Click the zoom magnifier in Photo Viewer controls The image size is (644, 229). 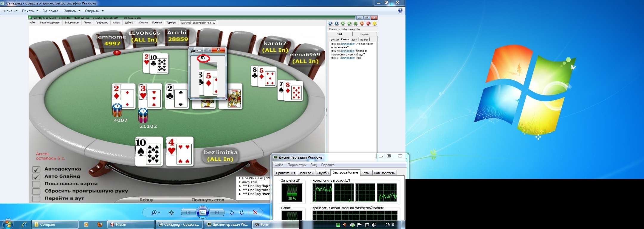pyautogui.click(x=154, y=212)
